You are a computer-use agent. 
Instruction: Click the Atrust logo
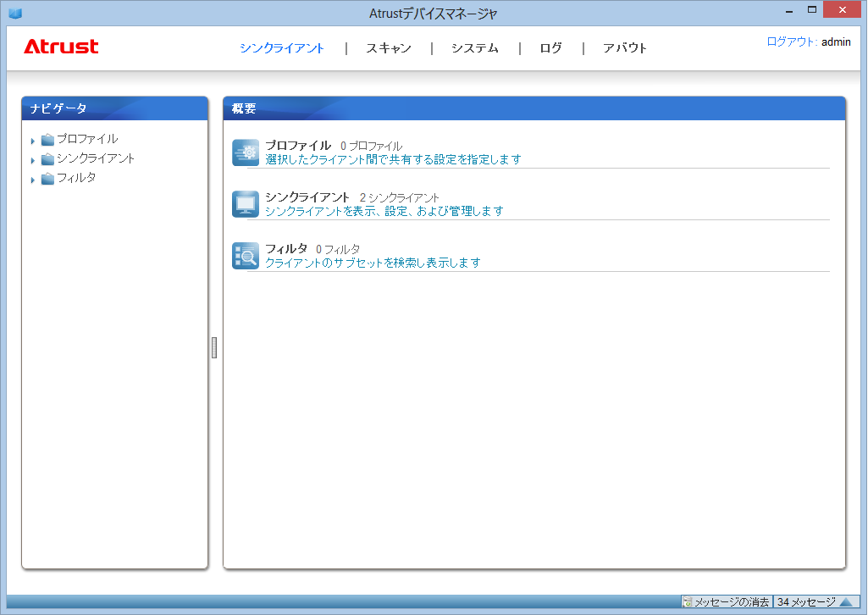click(61, 47)
